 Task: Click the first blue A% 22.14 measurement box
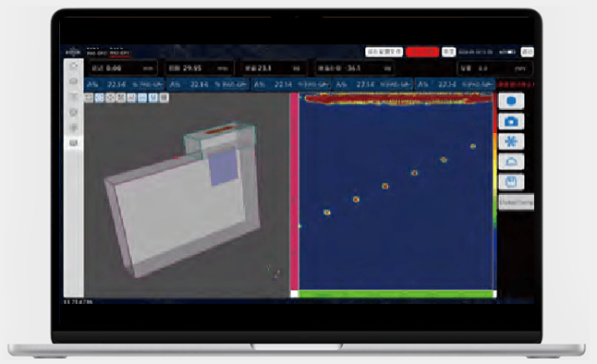tap(125, 84)
